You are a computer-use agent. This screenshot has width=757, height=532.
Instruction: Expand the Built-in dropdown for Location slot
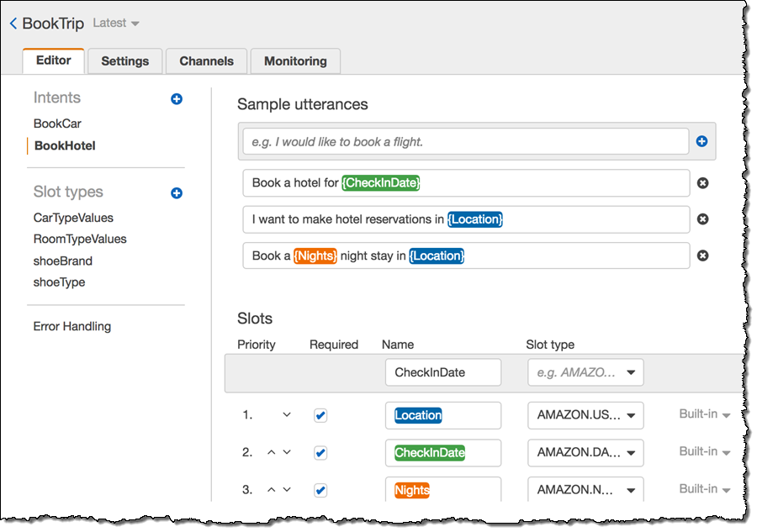(704, 414)
